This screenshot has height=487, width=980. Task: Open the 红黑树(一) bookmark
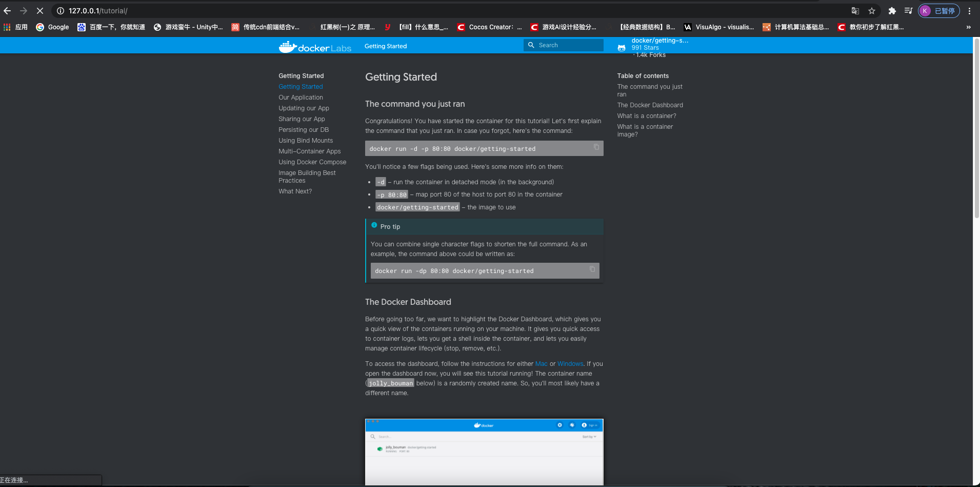(x=342, y=27)
